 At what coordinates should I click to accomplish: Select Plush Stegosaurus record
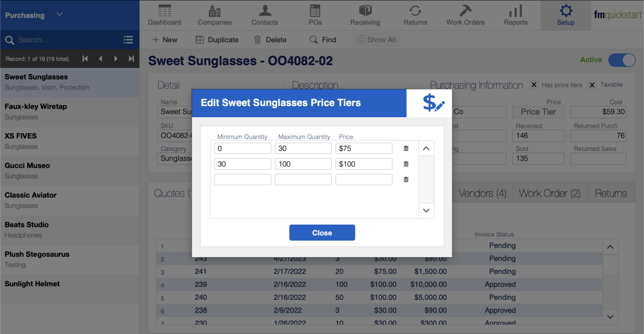69,260
